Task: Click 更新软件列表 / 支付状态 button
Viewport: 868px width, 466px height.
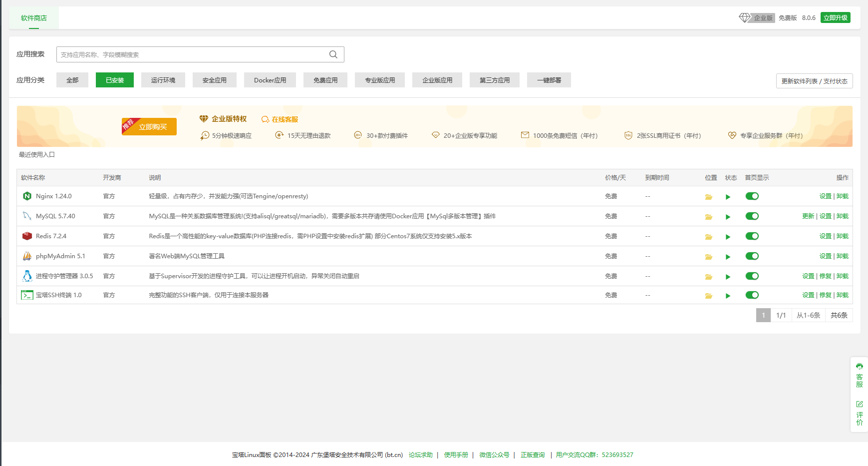Action: tap(815, 81)
